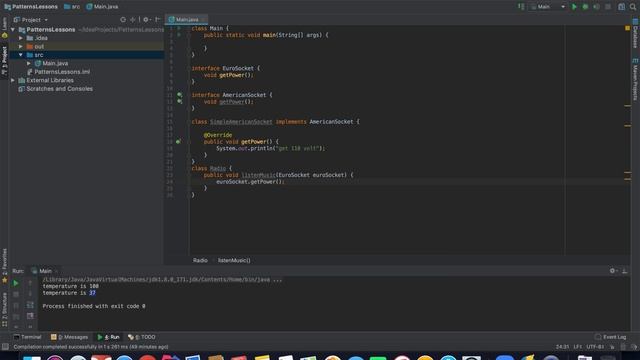Expand External Libraries
Screen dimensions: 640x360
13,80
